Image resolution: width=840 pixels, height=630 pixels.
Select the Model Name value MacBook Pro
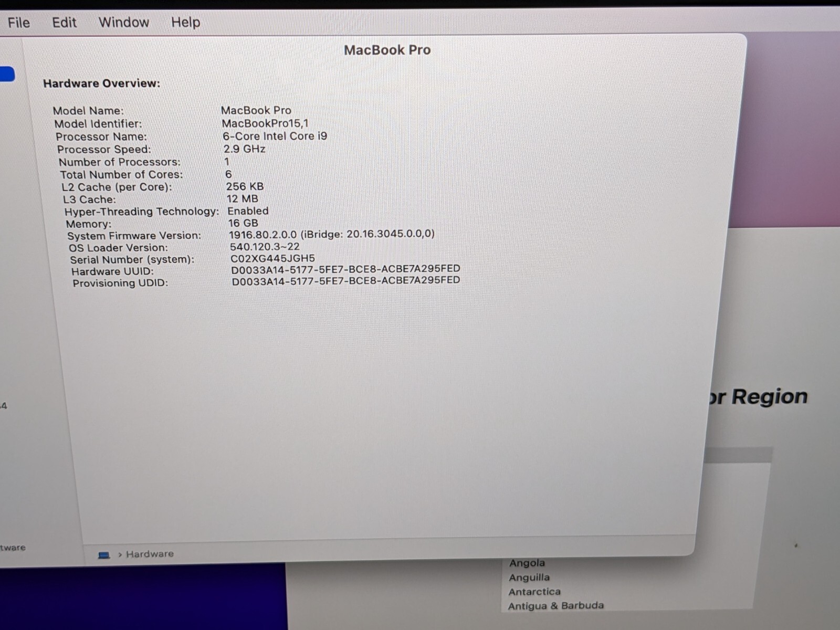[x=256, y=110]
